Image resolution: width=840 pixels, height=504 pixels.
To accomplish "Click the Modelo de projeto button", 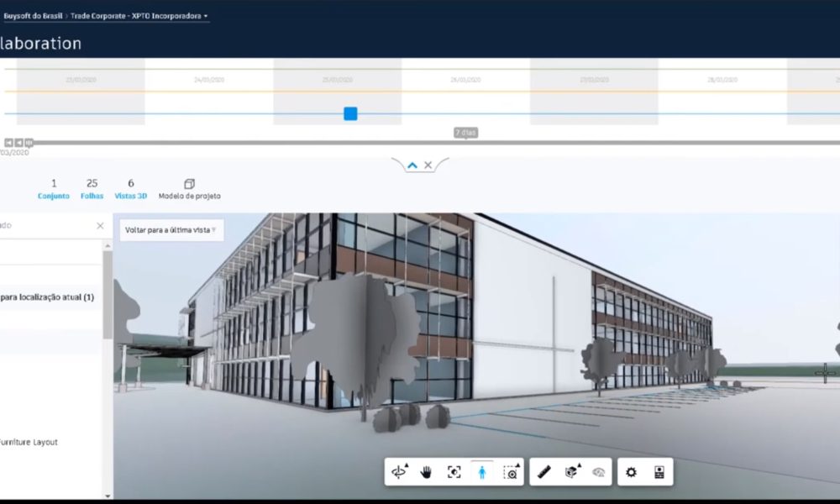I will point(189,189).
